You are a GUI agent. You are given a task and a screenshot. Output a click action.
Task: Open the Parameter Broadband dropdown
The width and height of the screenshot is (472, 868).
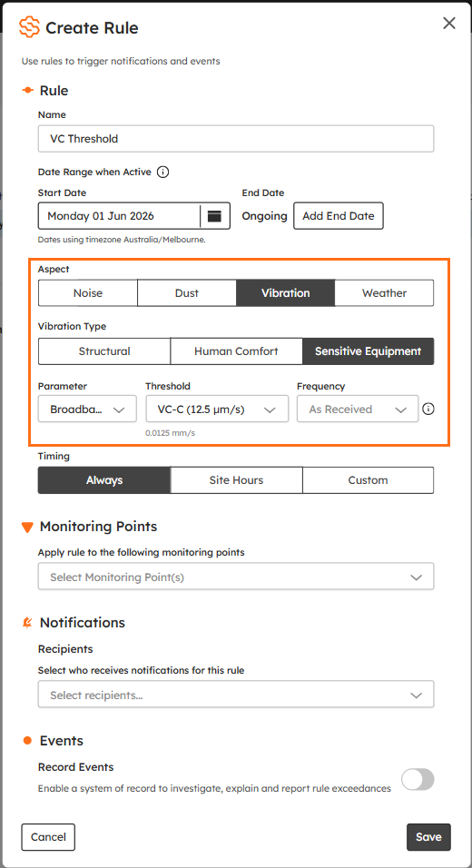click(x=87, y=409)
